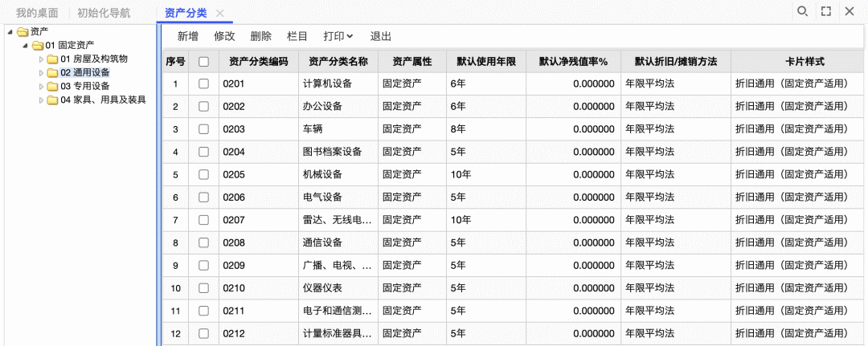The height and width of the screenshot is (346, 868).
Task: Click the 仪器仪表 name cell
Action: tap(338, 288)
